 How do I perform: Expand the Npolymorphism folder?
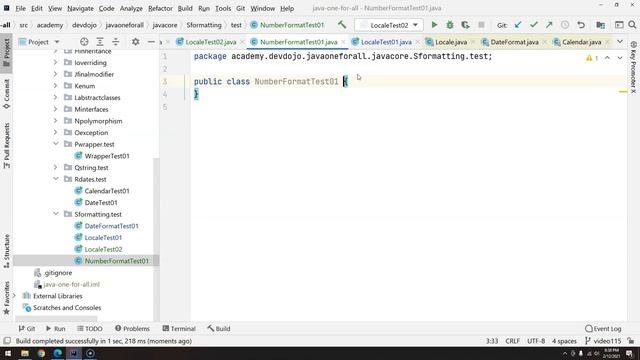[x=56, y=121]
